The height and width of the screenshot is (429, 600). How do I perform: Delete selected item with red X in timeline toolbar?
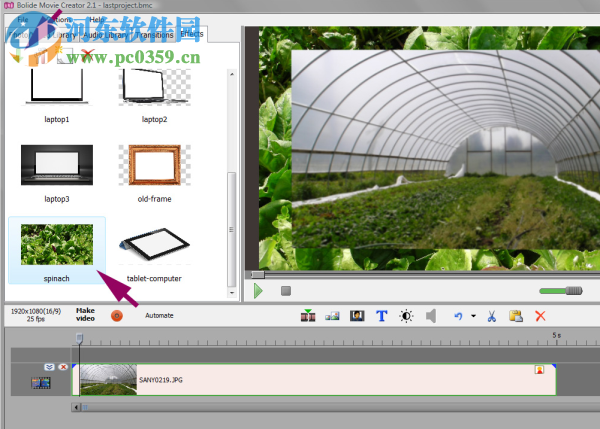coord(540,316)
